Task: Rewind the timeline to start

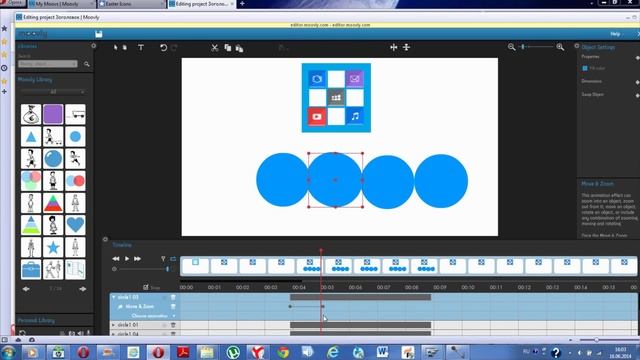Action: point(116,258)
